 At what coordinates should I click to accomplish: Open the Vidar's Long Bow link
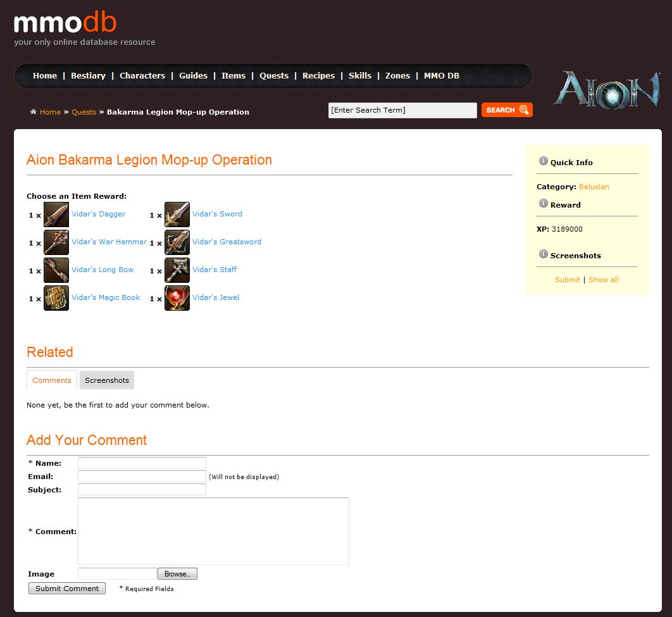[103, 270]
